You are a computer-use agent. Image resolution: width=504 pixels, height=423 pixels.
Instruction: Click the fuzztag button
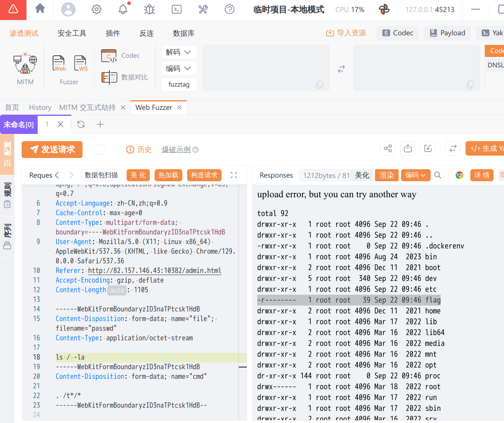pos(179,85)
